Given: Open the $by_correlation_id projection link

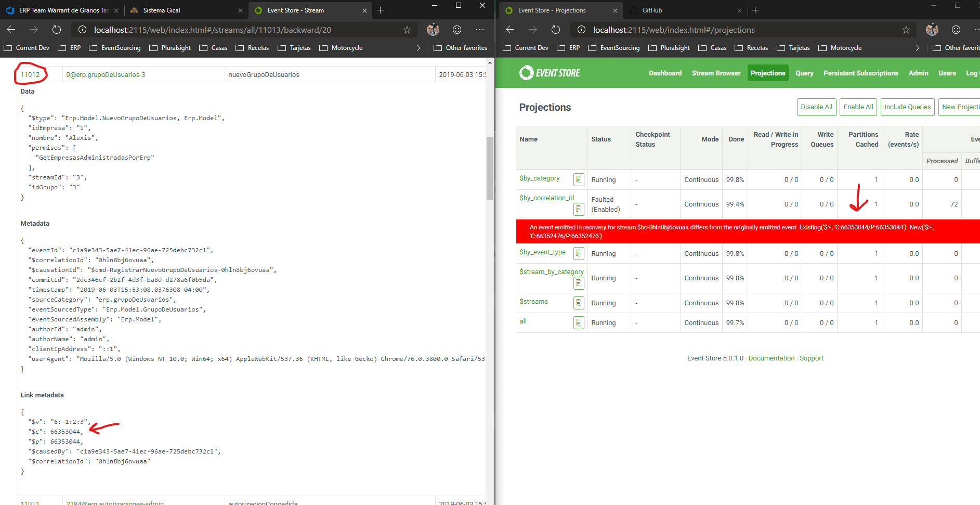Looking at the screenshot, I should pyautogui.click(x=546, y=198).
